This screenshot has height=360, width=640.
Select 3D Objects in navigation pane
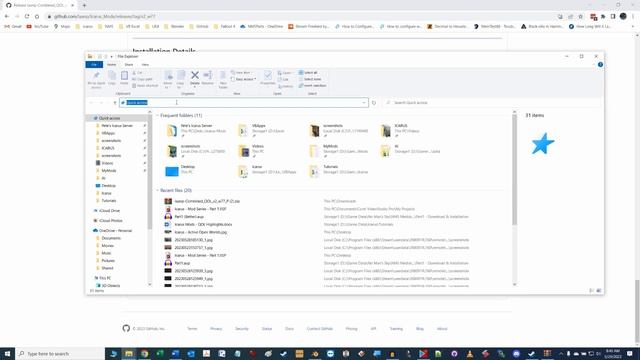110,286
